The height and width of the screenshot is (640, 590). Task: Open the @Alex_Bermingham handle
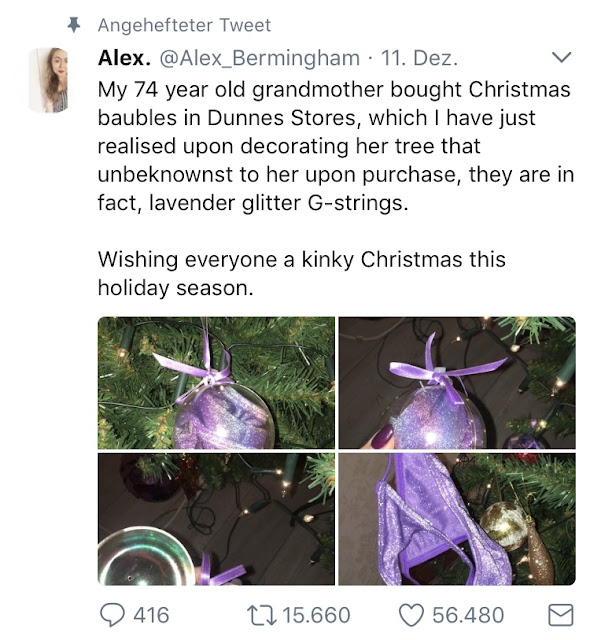tap(260, 58)
